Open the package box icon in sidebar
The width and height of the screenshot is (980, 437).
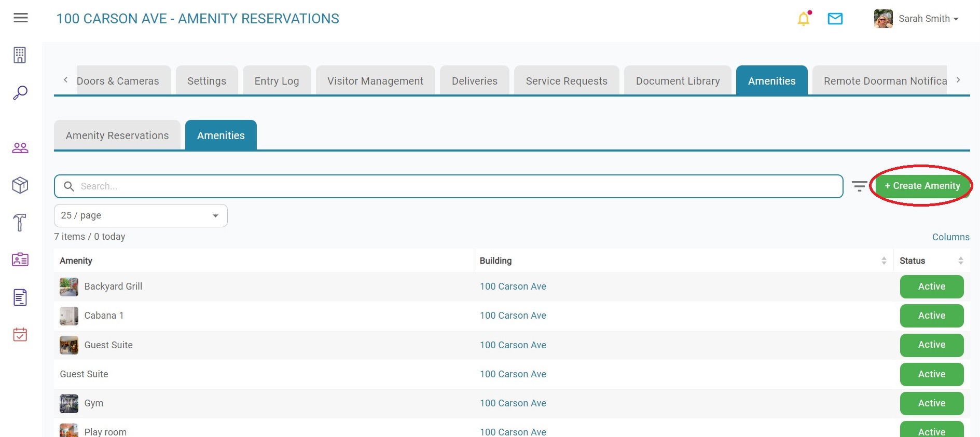tap(20, 185)
